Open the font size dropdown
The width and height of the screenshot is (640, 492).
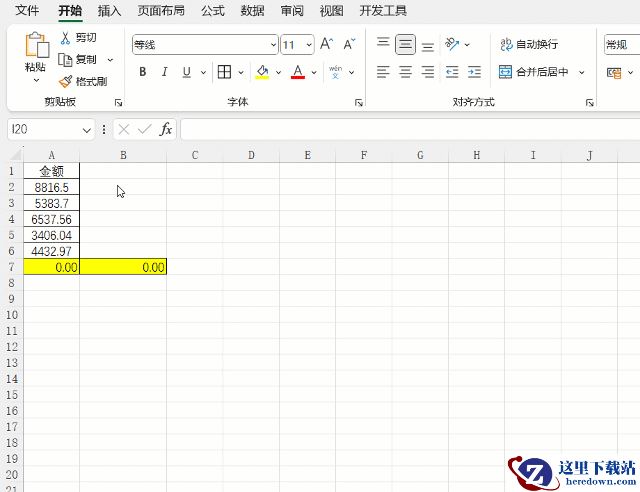[x=309, y=45]
